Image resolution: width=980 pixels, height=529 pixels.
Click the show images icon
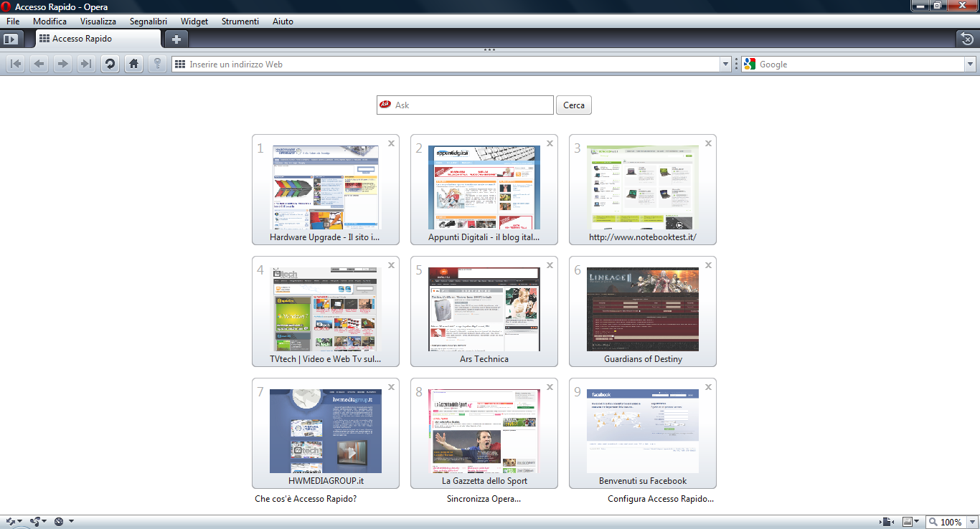(x=908, y=522)
